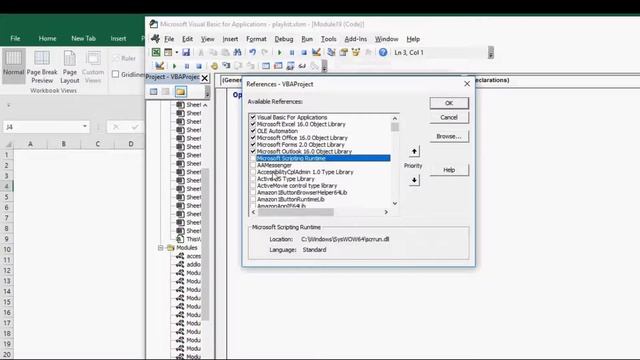Click Break in the Standard toolbar
This screenshot has width=640, height=360.
coord(292,52)
